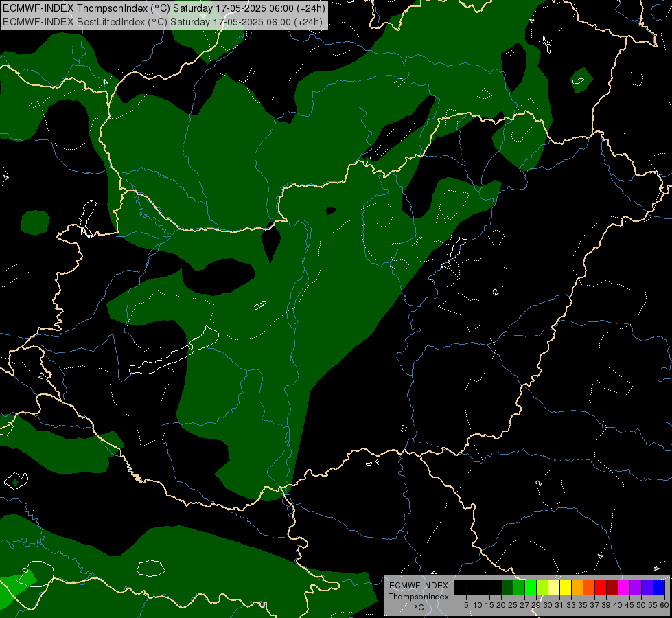The image size is (672, 618).
Task: Click the legend tick label 37
Action: tap(594, 605)
